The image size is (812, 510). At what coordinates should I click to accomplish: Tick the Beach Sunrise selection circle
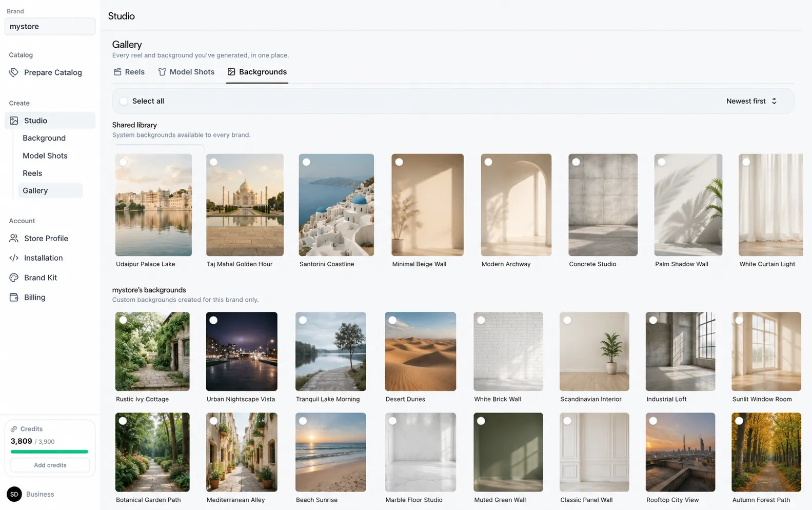(303, 421)
